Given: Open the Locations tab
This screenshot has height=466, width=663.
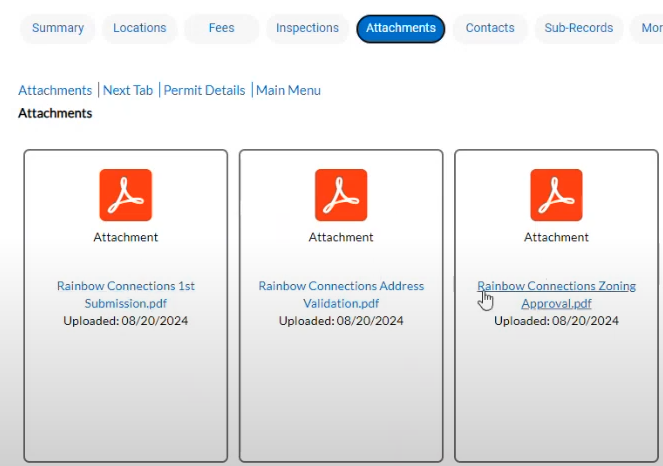Looking at the screenshot, I should (139, 28).
